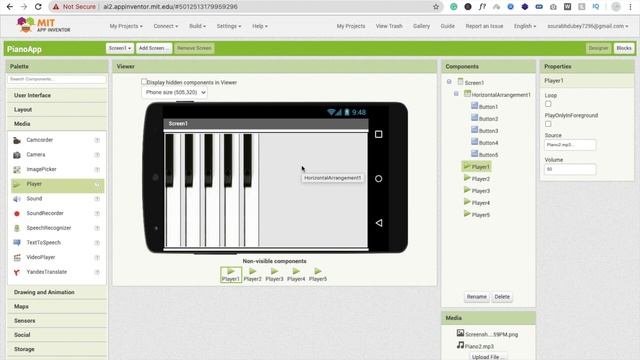
Task: Select the Player5 non-visible component below the viewer
Action: (x=318, y=275)
